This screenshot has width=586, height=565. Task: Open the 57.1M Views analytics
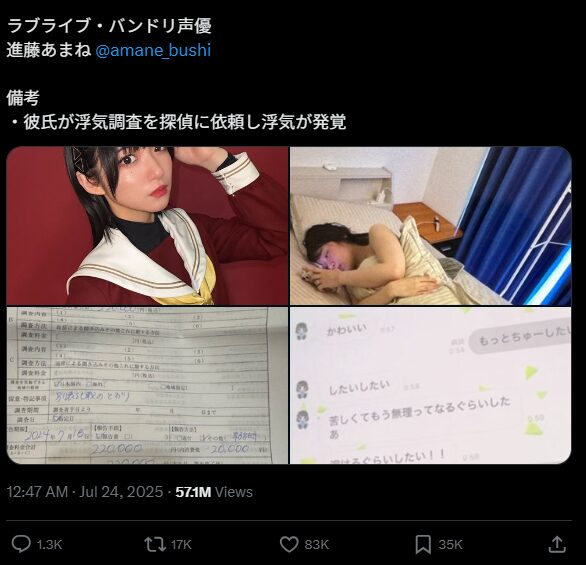click(x=214, y=492)
